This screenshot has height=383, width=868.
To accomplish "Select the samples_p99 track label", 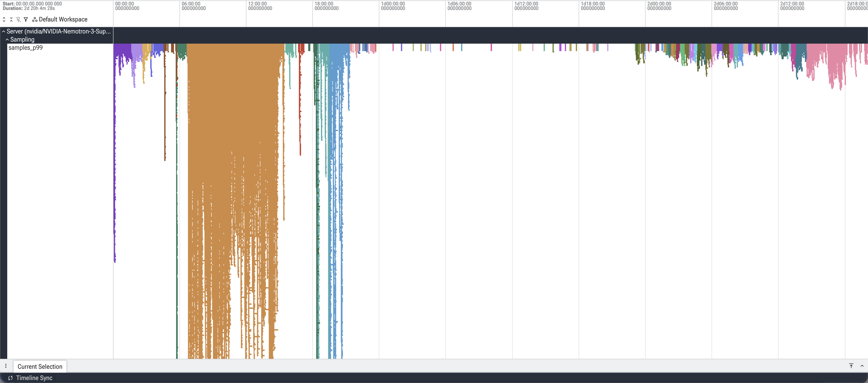I will (26, 47).
